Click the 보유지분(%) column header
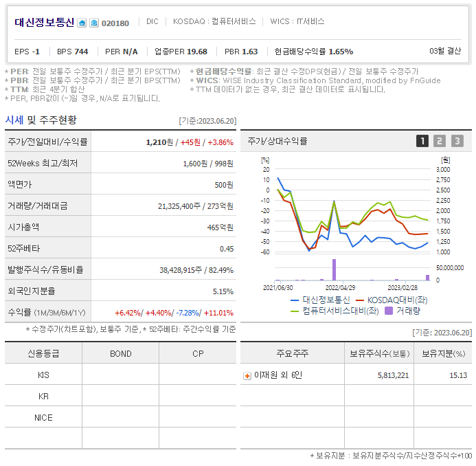 click(443, 353)
